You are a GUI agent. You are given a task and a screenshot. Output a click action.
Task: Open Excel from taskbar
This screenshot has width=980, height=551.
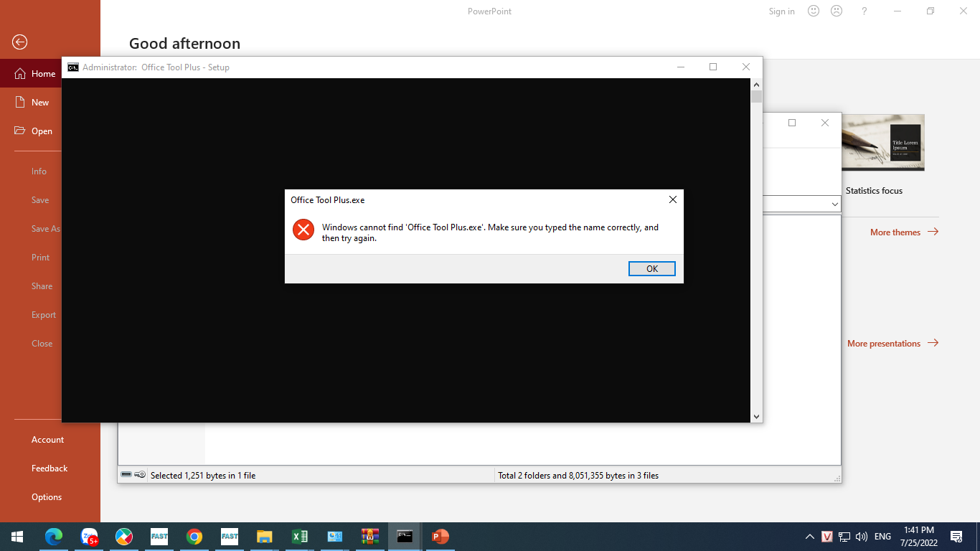click(x=300, y=537)
